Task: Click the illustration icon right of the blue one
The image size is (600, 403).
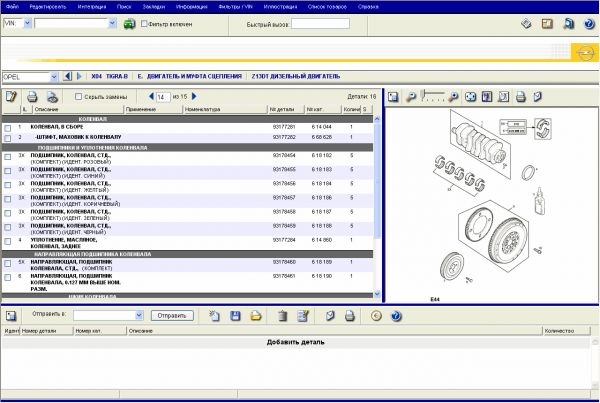Action: point(504,97)
